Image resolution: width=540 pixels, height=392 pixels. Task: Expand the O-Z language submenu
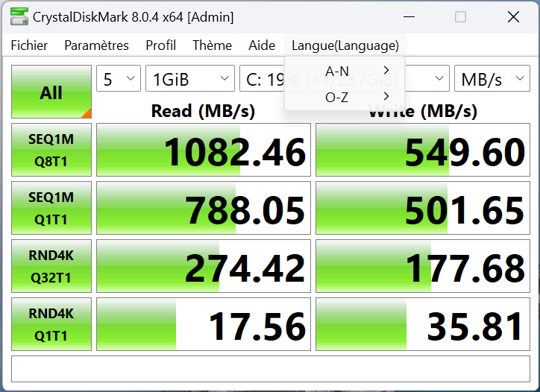point(345,98)
